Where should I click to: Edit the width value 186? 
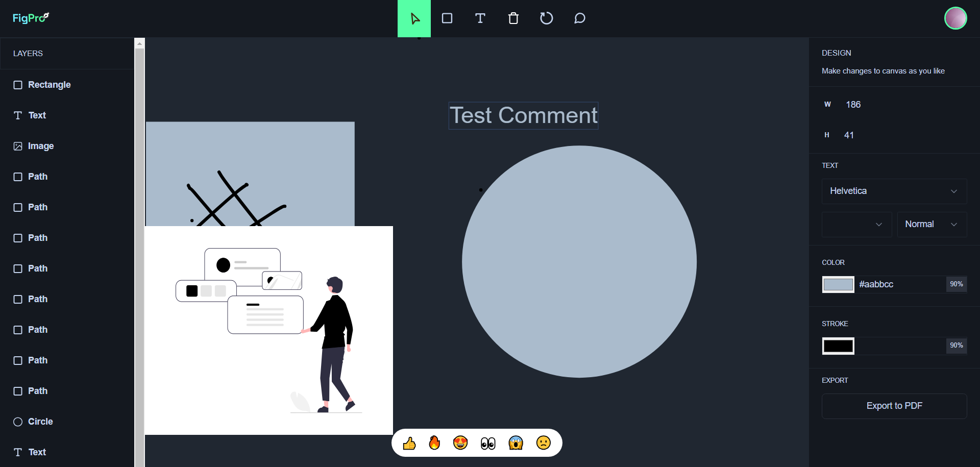click(x=853, y=105)
